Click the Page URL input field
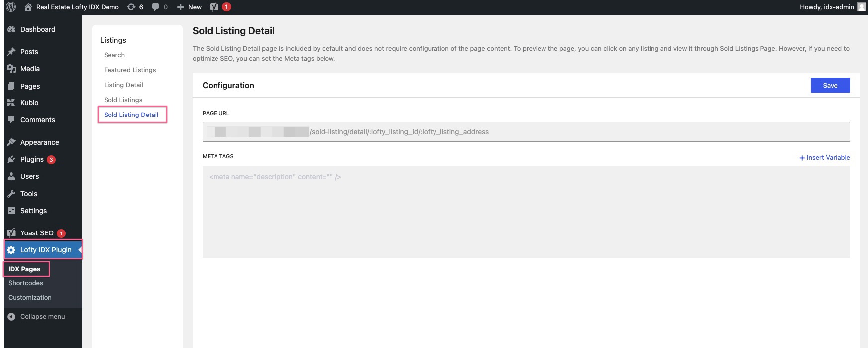The height and width of the screenshot is (348, 868). [526, 132]
